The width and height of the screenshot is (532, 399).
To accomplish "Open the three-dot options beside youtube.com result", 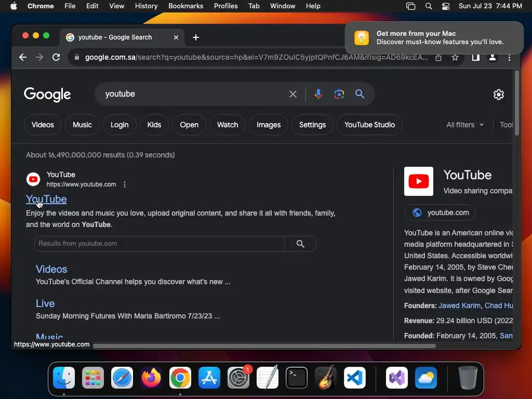I will pyautogui.click(x=125, y=184).
